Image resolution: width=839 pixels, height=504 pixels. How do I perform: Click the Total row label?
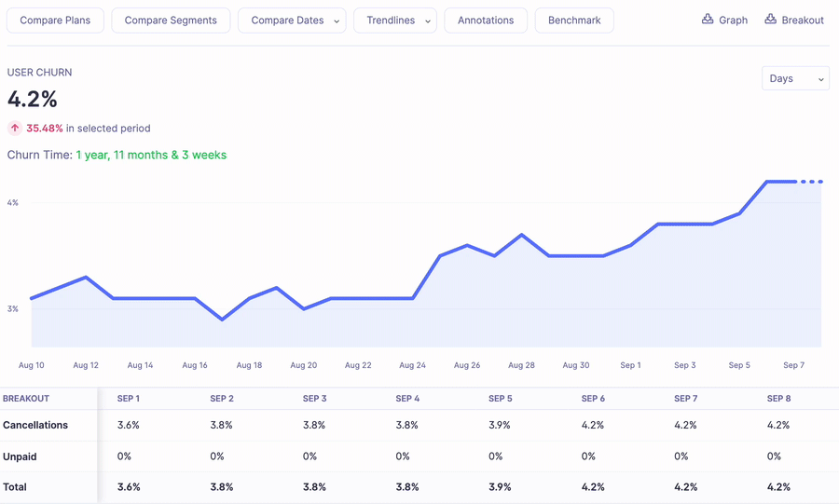tap(15, 487)
